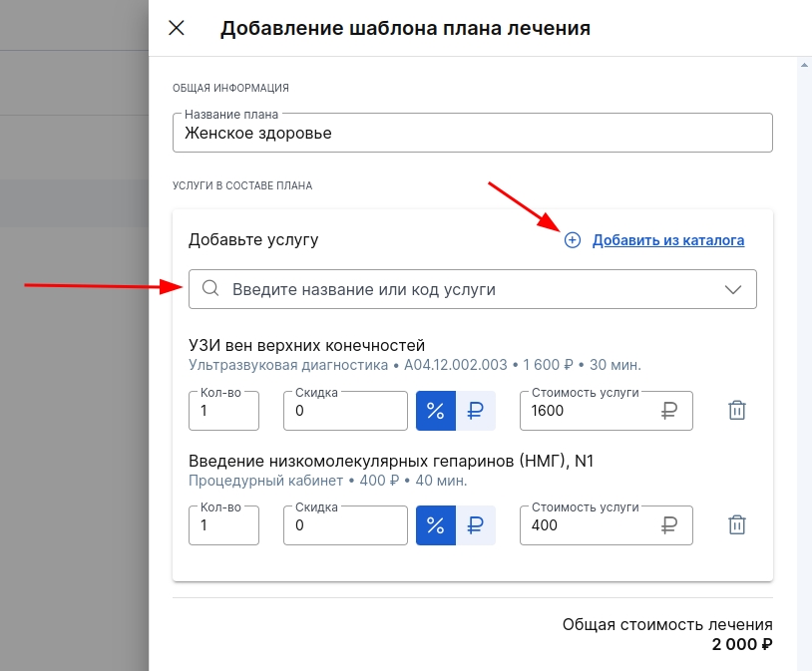Click the ruble icon in the 1600 cost field
Viewport: 812px width, 671px height.
click(x=669, y=411)
